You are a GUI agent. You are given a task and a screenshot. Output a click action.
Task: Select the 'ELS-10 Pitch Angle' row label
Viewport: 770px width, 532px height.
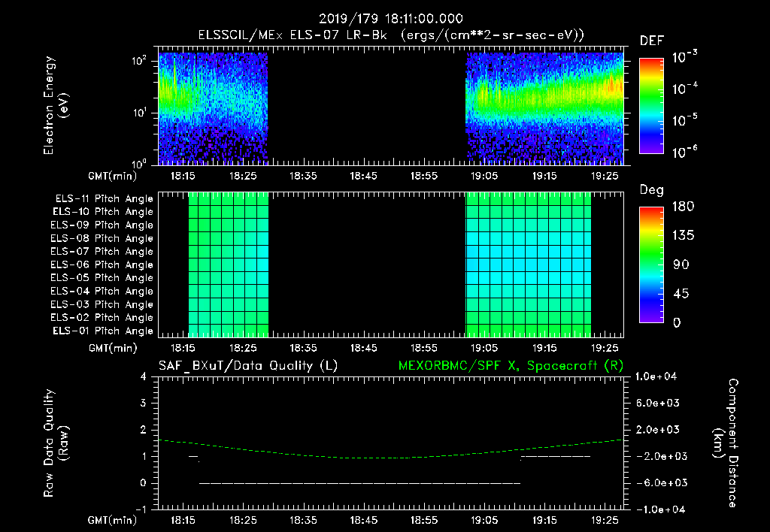tap(103, 212)
